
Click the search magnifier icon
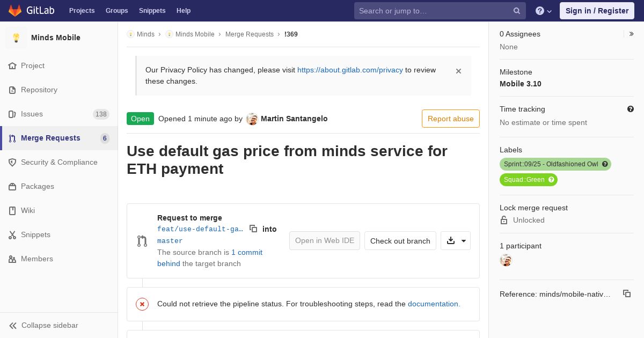point(517,11)
